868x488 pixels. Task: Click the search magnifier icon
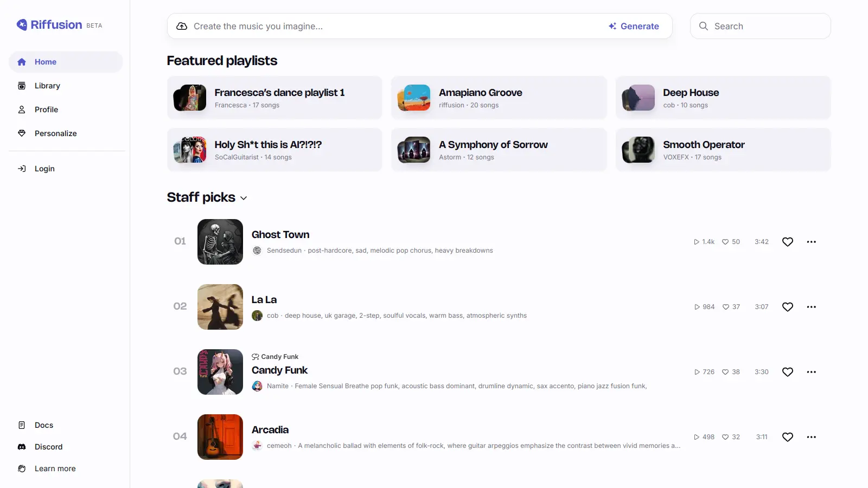pos(704,26)
